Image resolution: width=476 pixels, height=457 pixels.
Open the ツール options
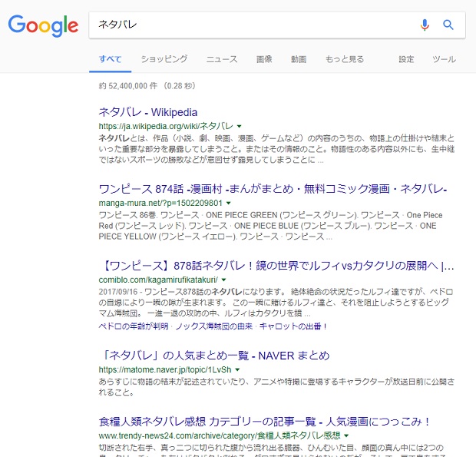coord(444,59)
